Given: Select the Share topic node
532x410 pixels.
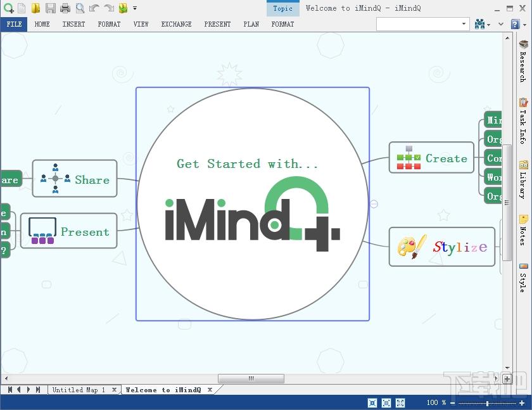Looking at the screenshot, I should tap(75, 179).
